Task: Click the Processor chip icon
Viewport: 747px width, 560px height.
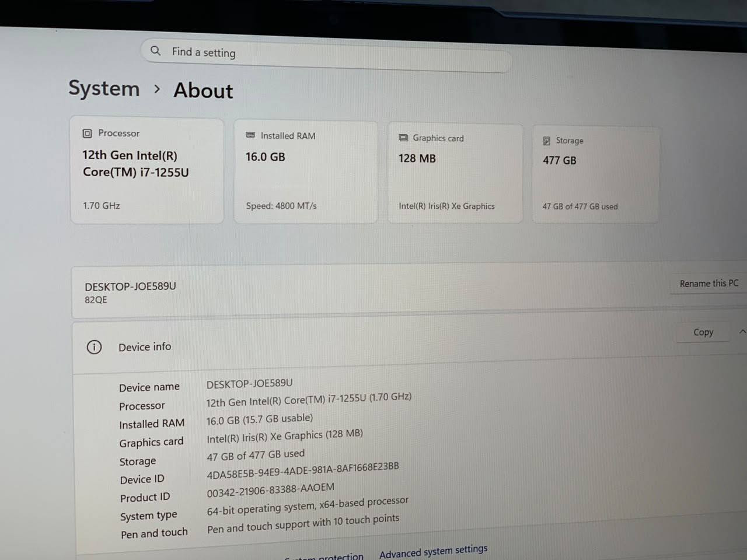Action: (88, 134)
